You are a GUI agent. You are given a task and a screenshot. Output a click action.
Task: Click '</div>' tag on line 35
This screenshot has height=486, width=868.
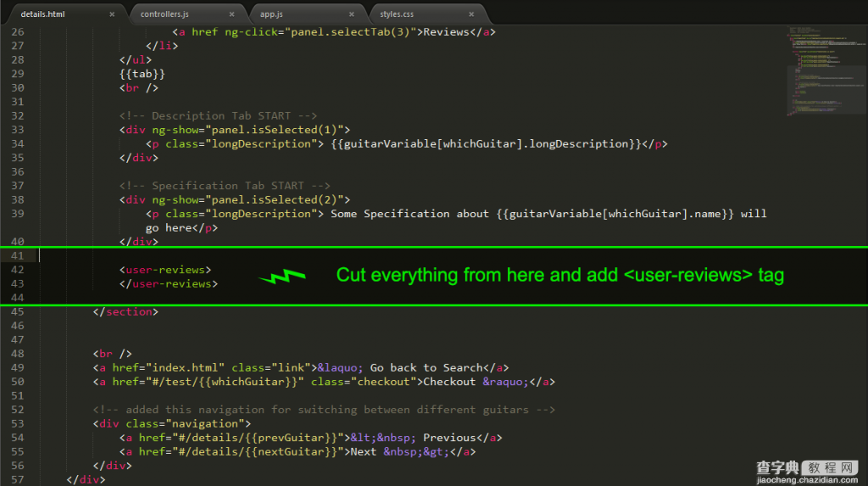[x=139, y=158]
